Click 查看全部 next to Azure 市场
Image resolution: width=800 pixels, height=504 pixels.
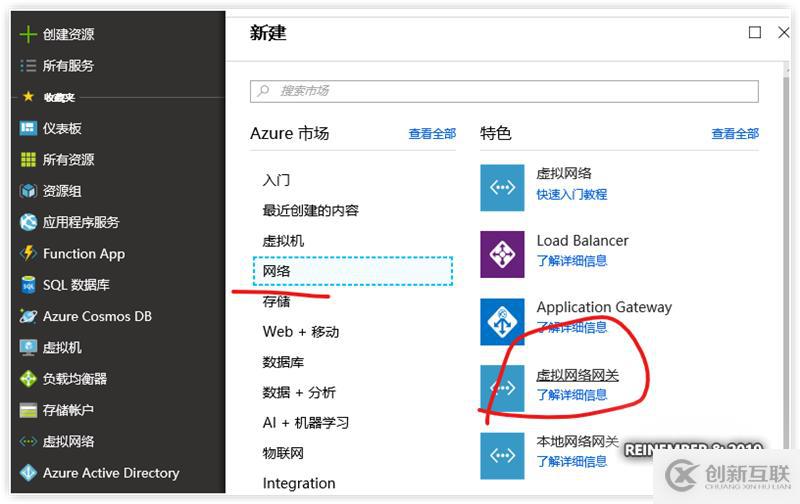pos(432,134)
